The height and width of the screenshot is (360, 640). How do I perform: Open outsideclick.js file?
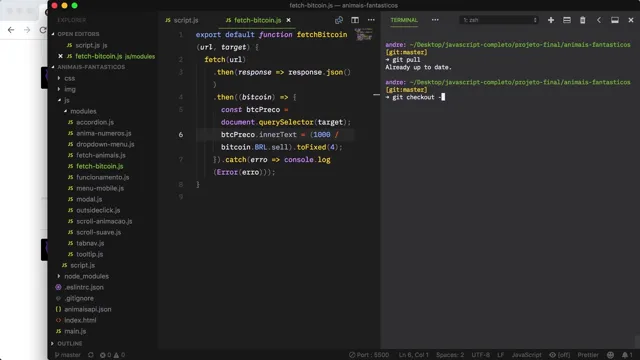(x=98, y=210)
